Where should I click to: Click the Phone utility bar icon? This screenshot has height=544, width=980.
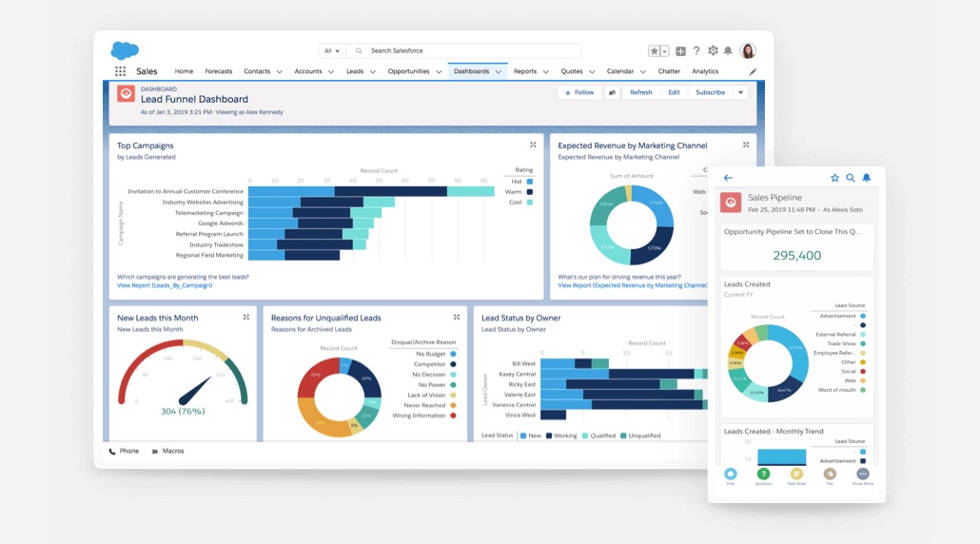[x=112, y=451]
